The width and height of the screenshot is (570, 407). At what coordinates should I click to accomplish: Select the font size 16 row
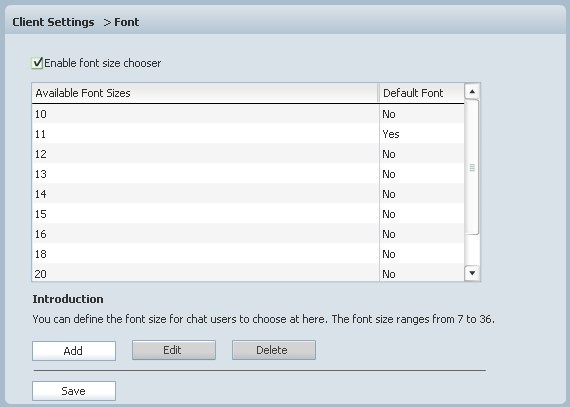pyautogui.click(x=248, y=234)
